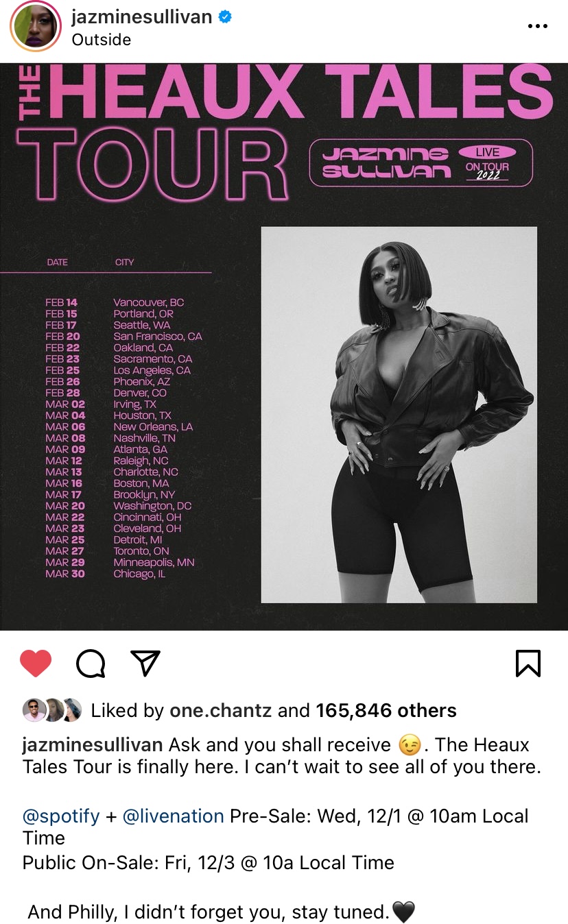
Task: Open jazminesullivan username in caption
Action: (x=93, y=745)
